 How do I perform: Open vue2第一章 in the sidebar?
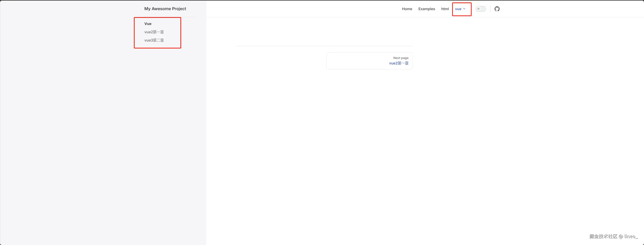click(x=154, y=32)
